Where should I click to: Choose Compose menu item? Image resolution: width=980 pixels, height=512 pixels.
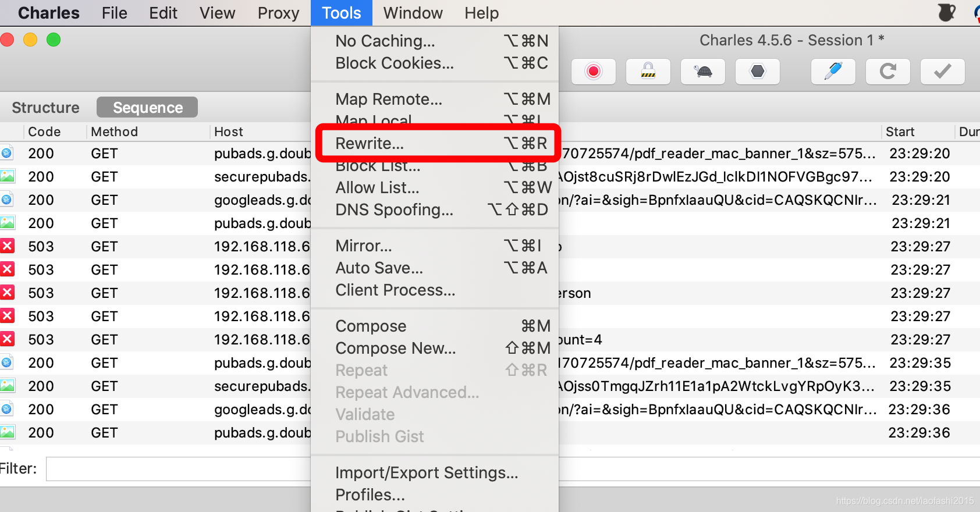coord(435,326)
